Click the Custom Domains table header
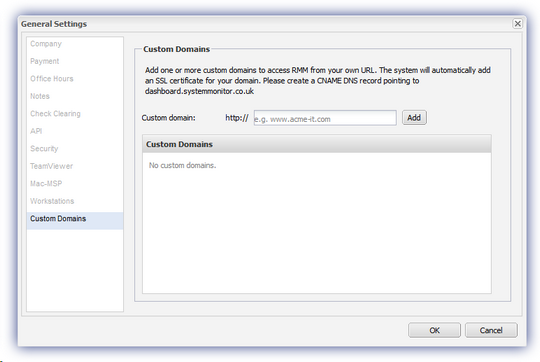 pyautogui.click(x=316, y=144)
